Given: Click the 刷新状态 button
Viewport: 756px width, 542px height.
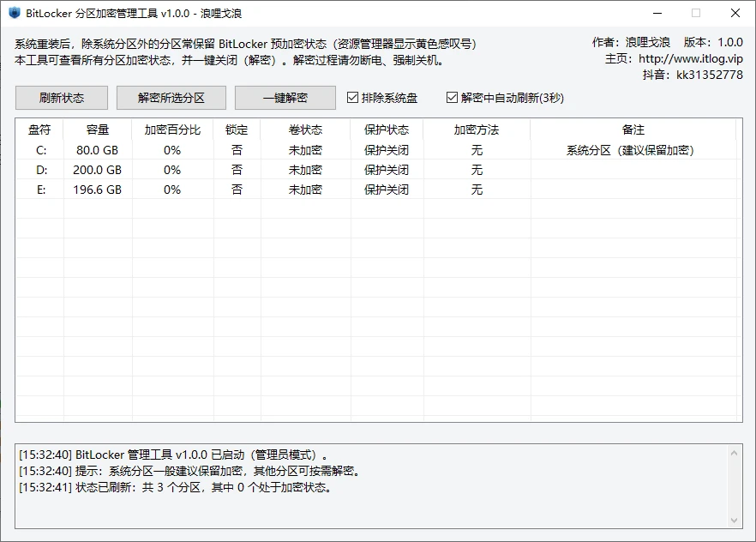Looking at the screenshot, I should click(62, 98).
